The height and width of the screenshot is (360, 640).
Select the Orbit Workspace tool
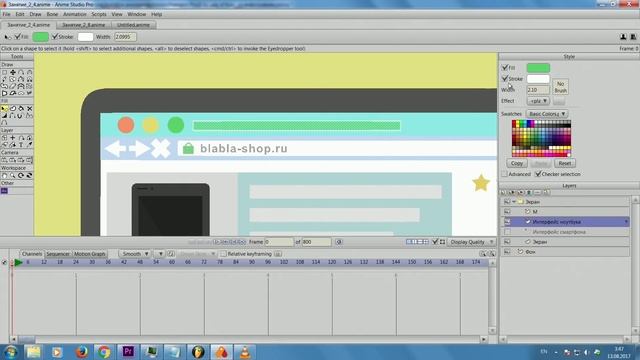click(x=29, y=176)
